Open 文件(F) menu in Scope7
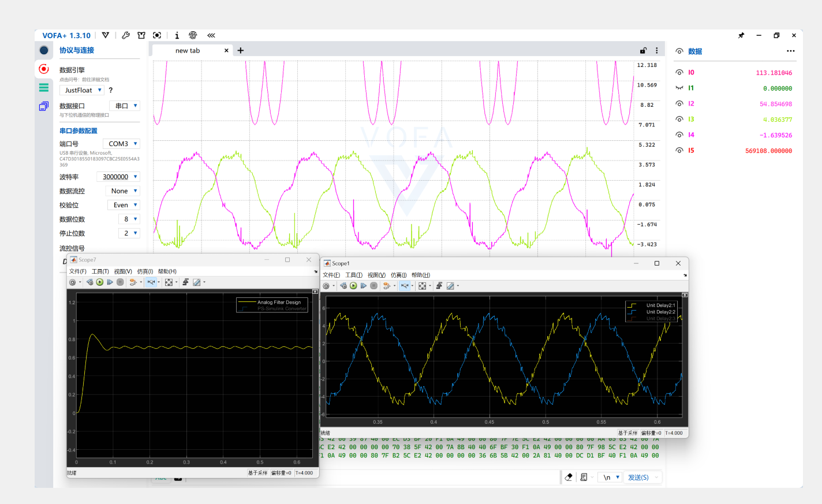Screen dimensions: 822x504 click(78, 271)
